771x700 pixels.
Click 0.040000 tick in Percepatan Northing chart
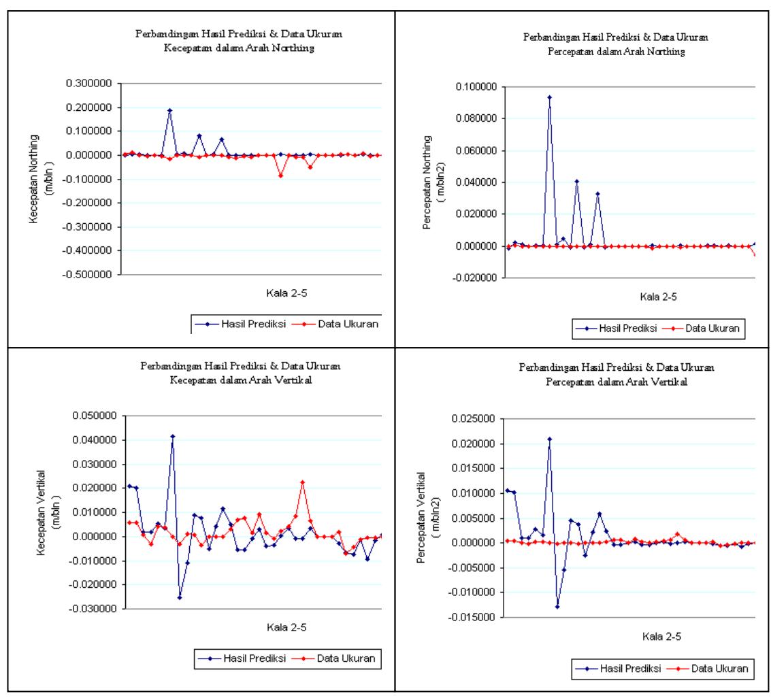(x=476, y=182)
